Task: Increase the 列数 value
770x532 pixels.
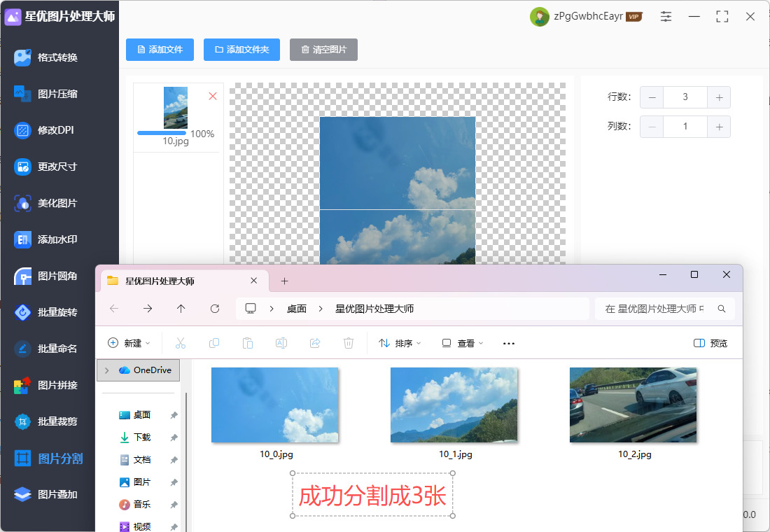Action: tap(719, 127)
